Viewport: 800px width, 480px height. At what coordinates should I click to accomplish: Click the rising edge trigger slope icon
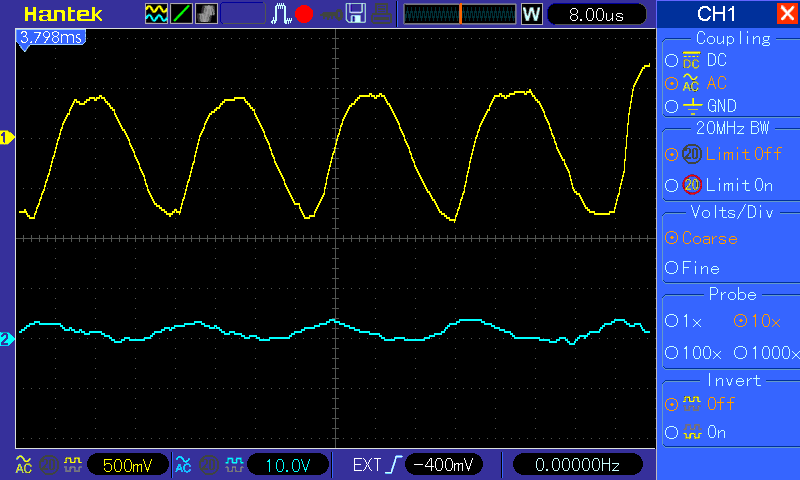pos(394,465)
